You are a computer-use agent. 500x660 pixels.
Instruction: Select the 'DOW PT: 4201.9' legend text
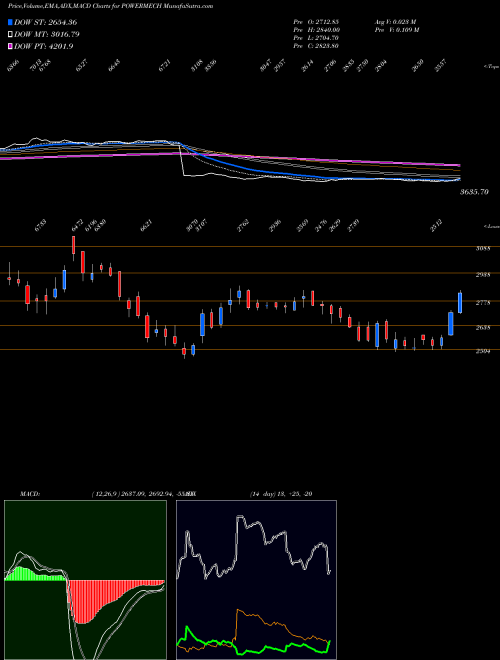[x=44, y=46]
